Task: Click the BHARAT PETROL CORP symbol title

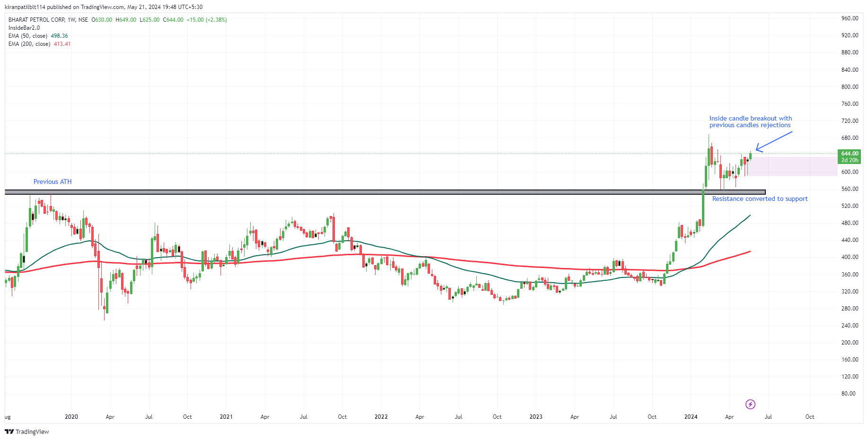Action: [x=36, y=20]
